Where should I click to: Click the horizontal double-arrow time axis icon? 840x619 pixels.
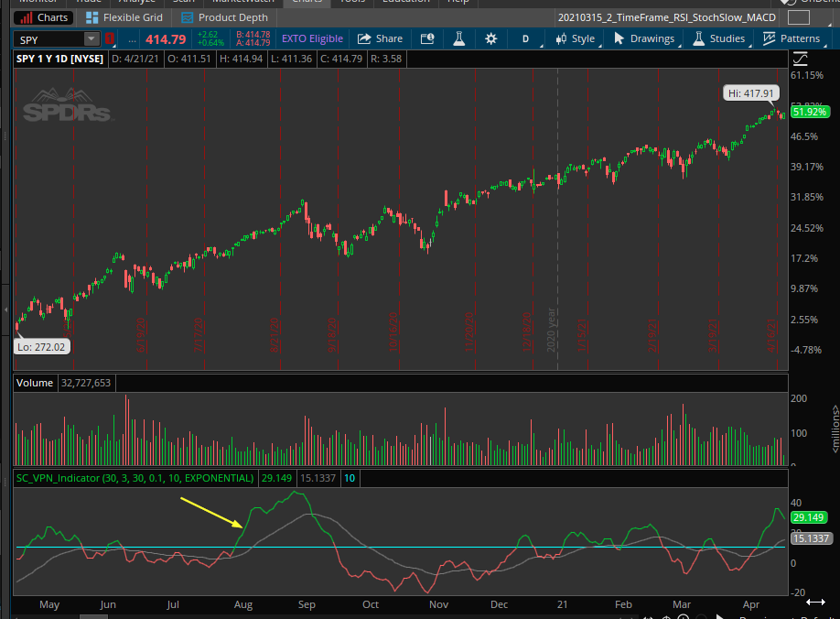tap(815, 603)
